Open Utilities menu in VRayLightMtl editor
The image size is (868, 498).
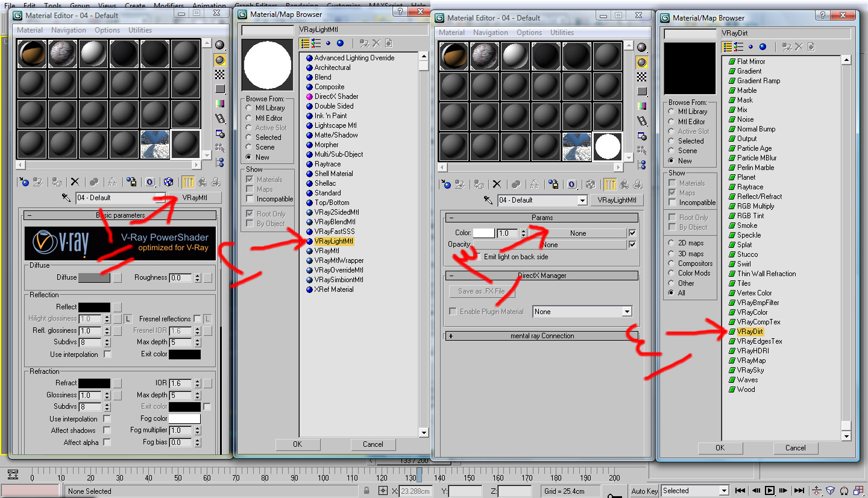(x=562, y=33)
